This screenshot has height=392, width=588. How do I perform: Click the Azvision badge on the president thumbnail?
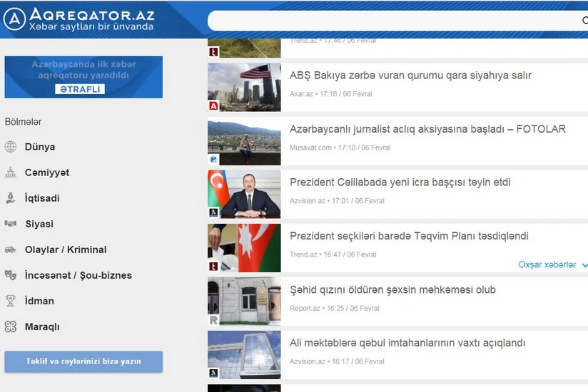click(213, 212)
